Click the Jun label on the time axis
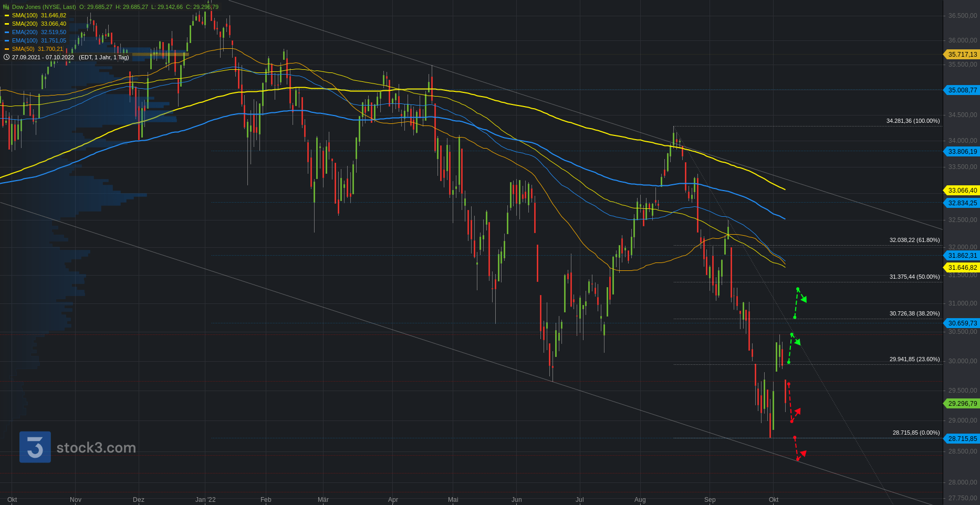980x505 pixels. point(517,500)
